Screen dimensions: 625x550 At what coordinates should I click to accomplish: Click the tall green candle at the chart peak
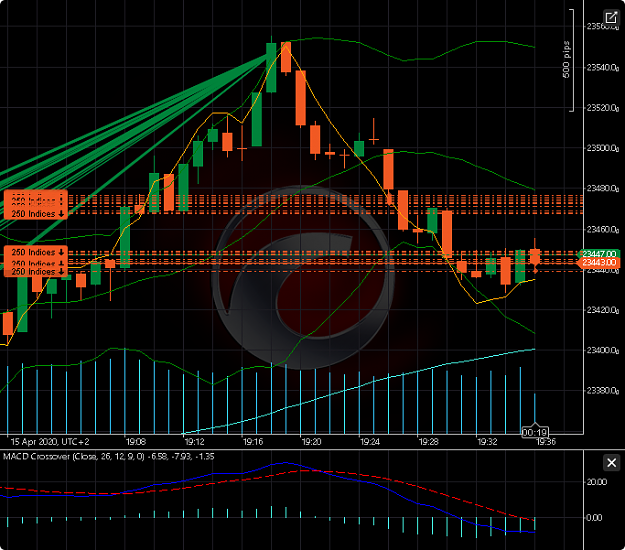pos(271,68)
